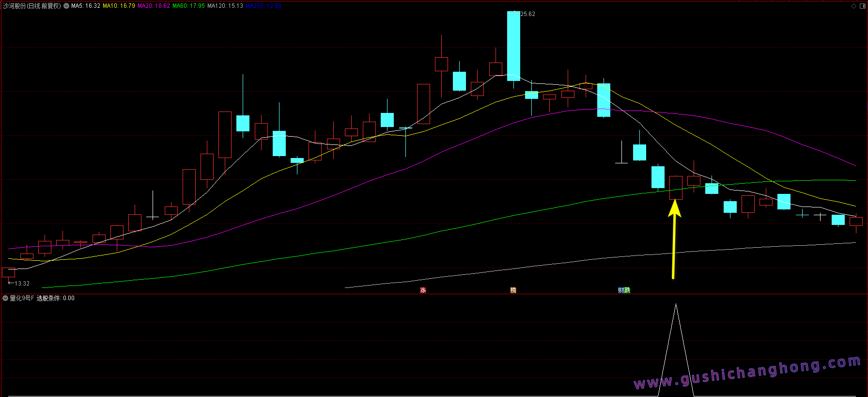Select the blue MA250 label
Screen dimensions: 868x397
coord(263,6)
